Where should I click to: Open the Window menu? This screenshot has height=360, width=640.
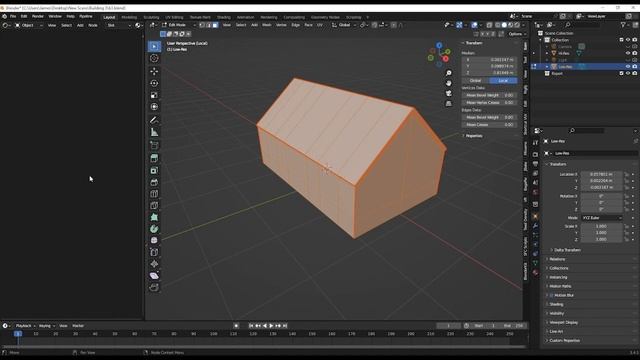click(x=55, y=16)
